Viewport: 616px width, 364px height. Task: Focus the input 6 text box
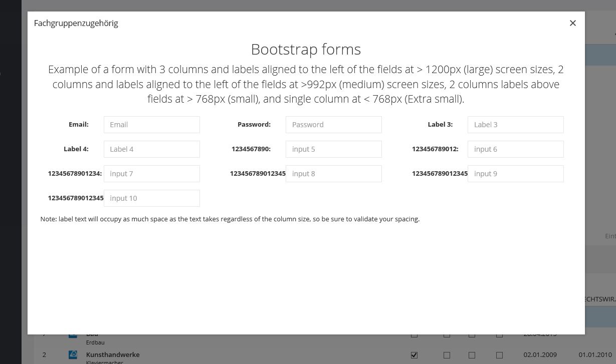coord(515,149)
